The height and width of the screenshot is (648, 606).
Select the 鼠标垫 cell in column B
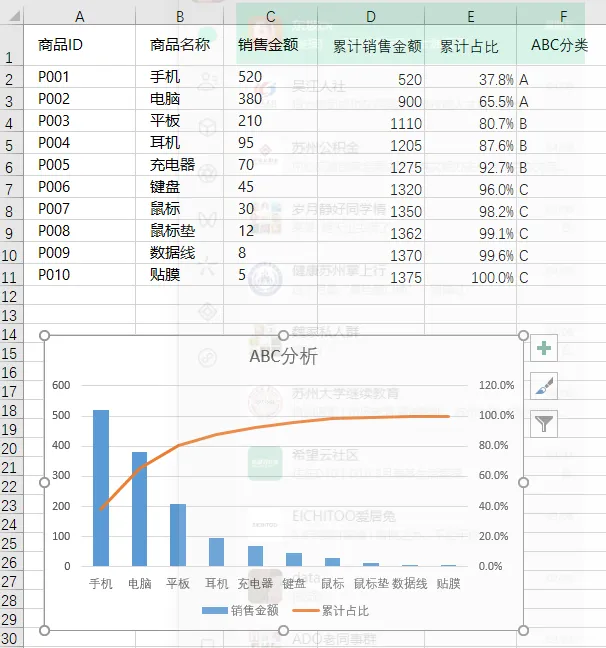click(x=179, y=231)
